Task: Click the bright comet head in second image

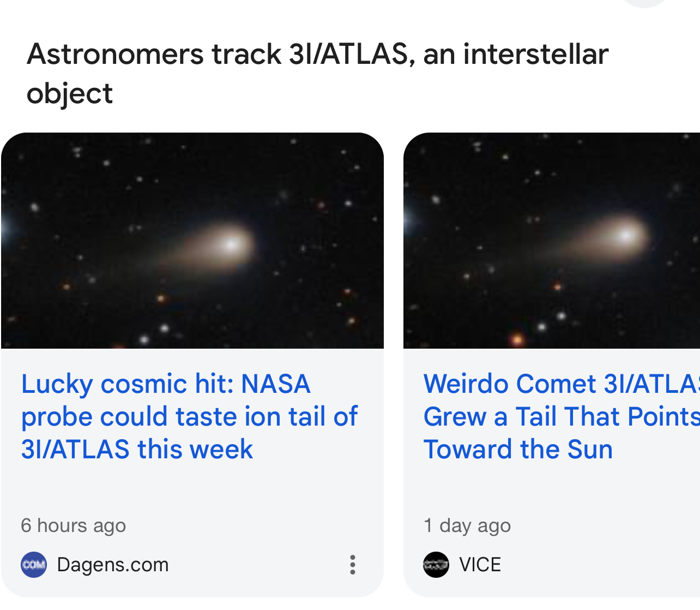Action: pos(626,236)
